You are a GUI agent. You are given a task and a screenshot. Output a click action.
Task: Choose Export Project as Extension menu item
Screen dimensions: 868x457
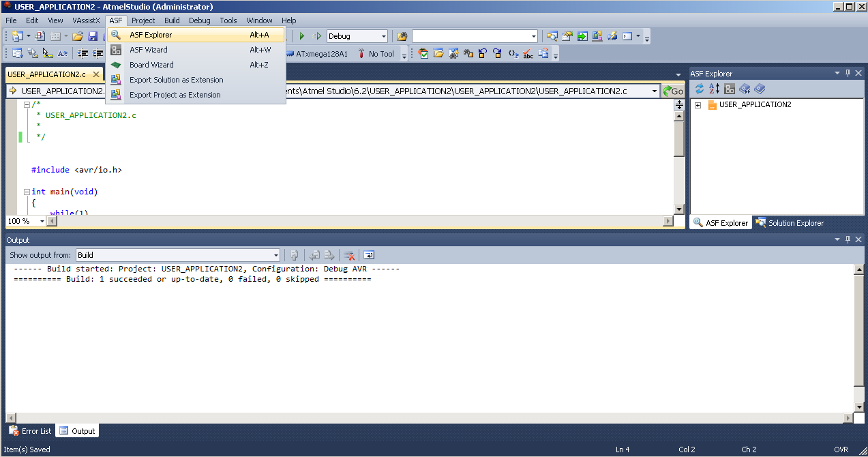click(196, 95)
